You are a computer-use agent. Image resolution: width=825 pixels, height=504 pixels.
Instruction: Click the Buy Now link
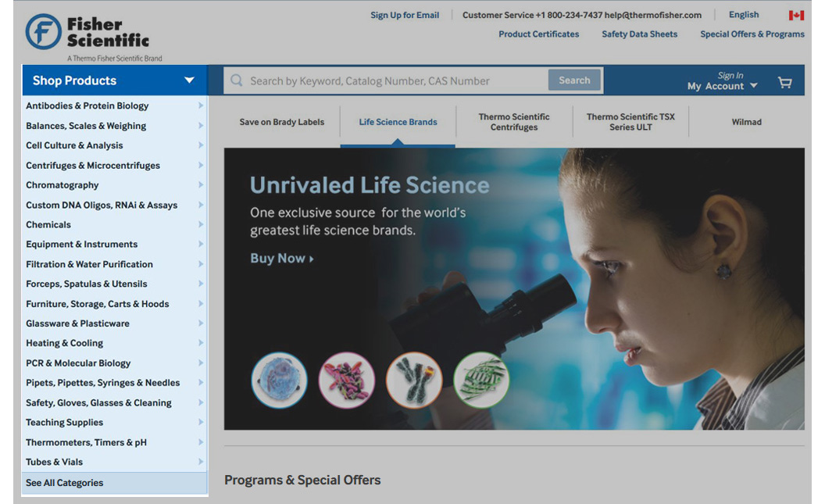coord(281,259)
